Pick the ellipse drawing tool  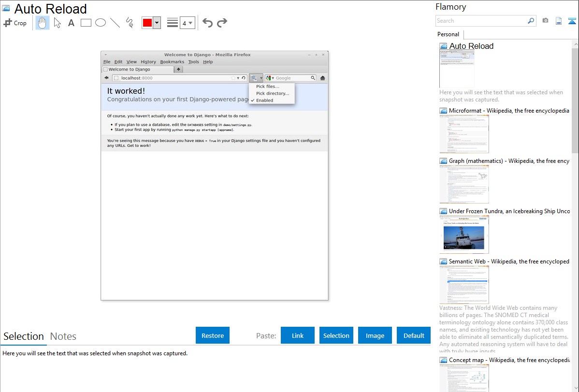click(x=101, y=23)
